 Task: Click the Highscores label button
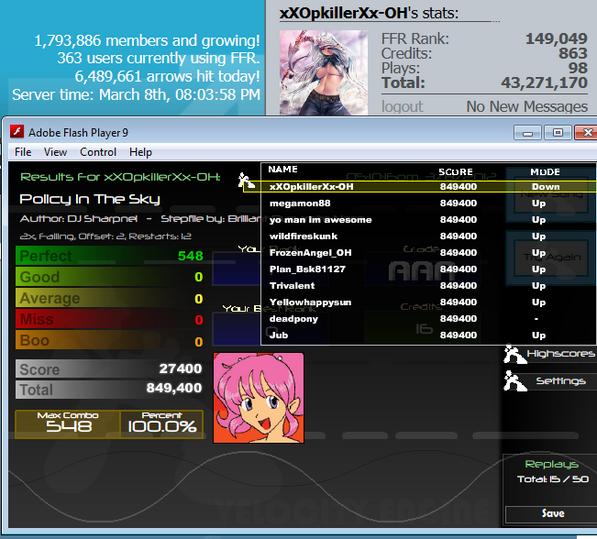click(560, 354)
